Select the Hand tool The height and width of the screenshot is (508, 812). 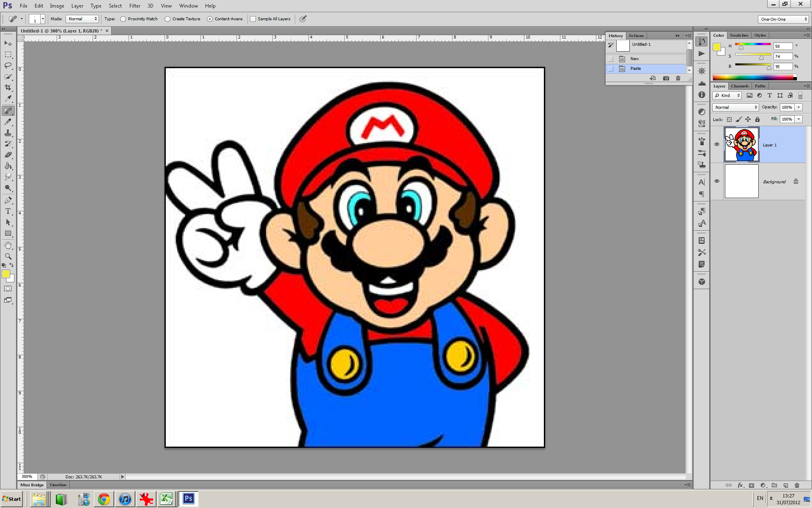(x=8, y=246)
